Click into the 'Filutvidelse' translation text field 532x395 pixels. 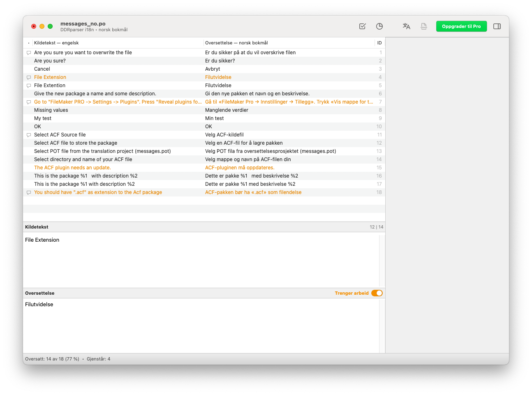coord(201,325)
